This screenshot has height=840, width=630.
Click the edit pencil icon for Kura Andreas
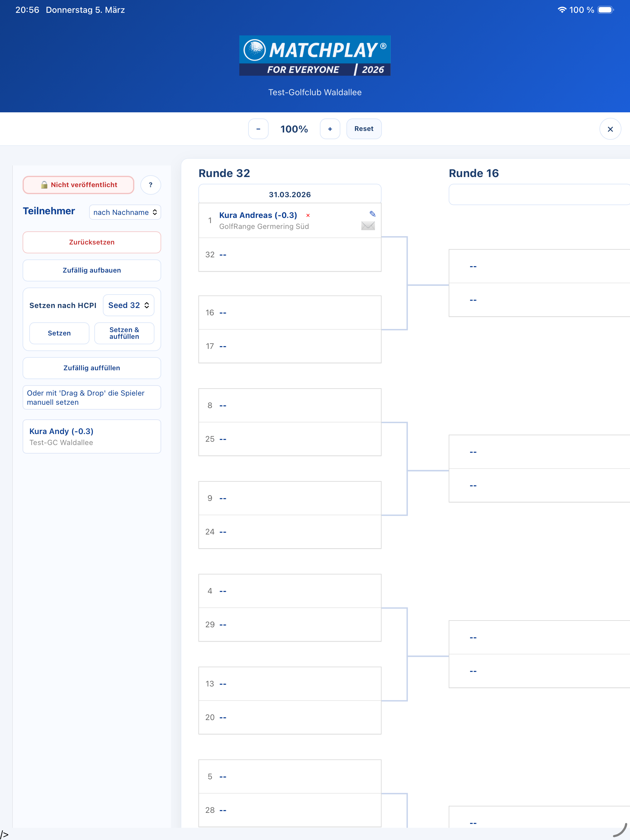pyautogui.click(x=372, y=214)
